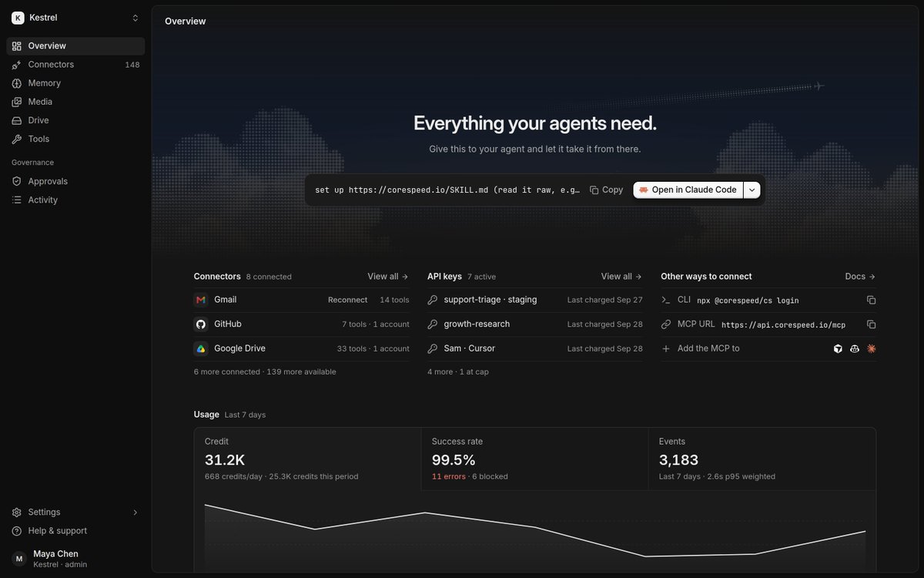Open Approvals under Governance

[75, 181]
